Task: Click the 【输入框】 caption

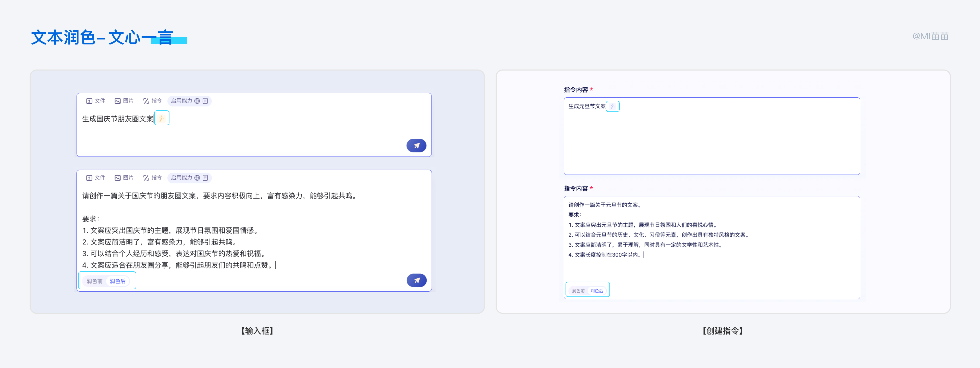Action: [x=257, y=331]
